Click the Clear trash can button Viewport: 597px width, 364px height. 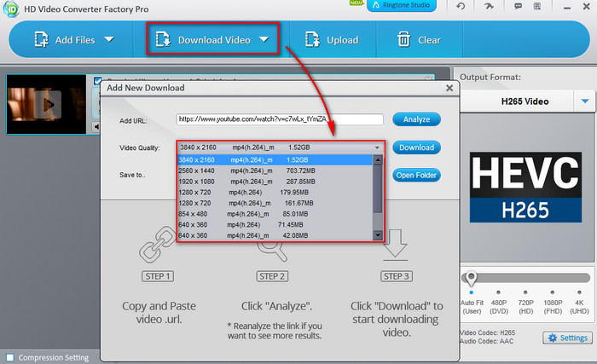pos(419,39)
